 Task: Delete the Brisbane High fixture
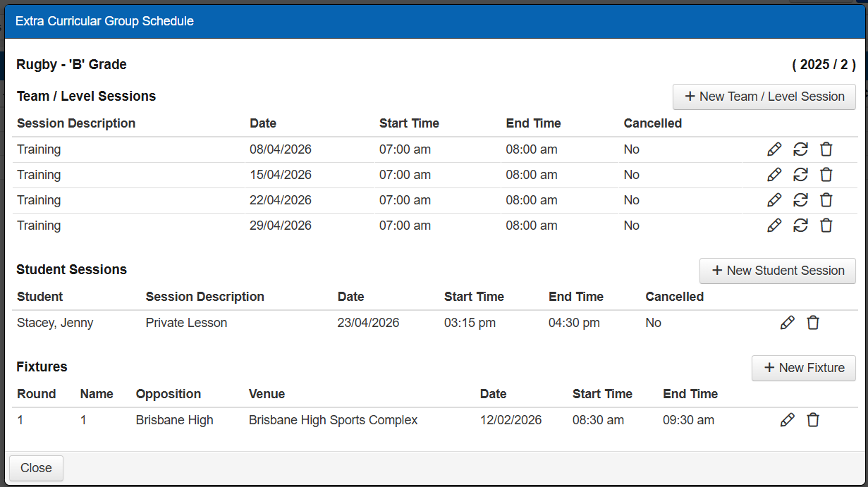[813, 420]
